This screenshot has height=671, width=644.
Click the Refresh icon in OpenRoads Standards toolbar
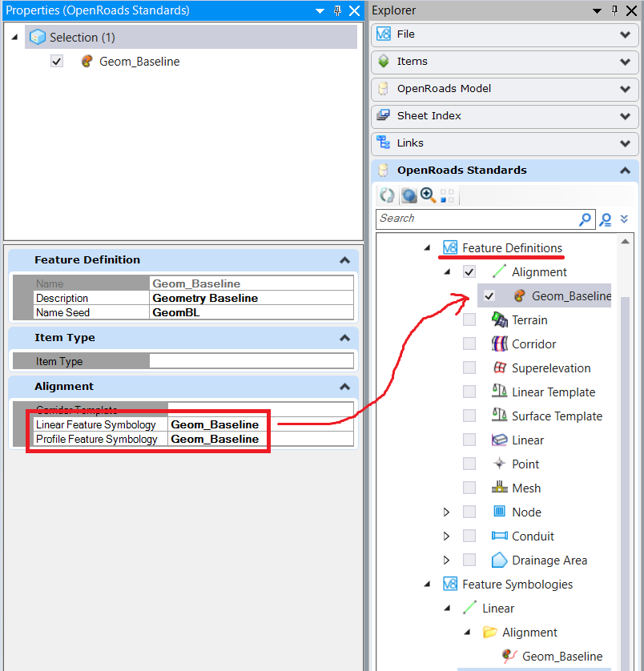(387, 195)
